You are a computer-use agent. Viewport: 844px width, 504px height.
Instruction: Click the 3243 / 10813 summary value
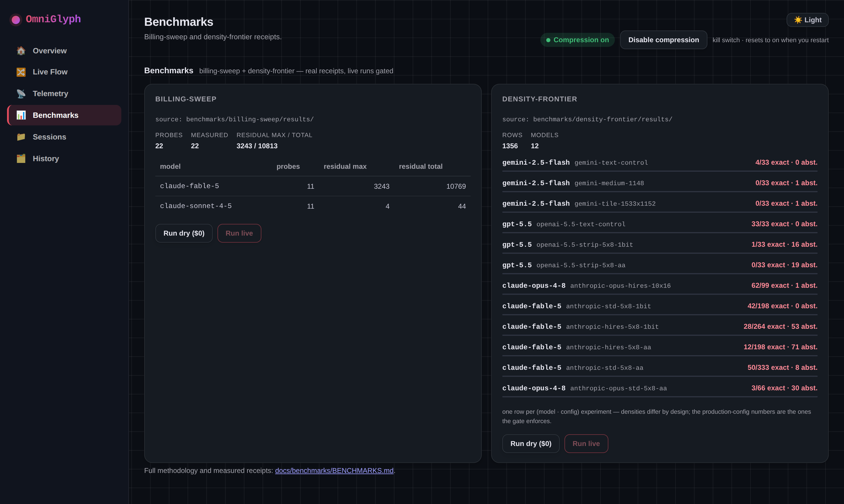[257, 146]
